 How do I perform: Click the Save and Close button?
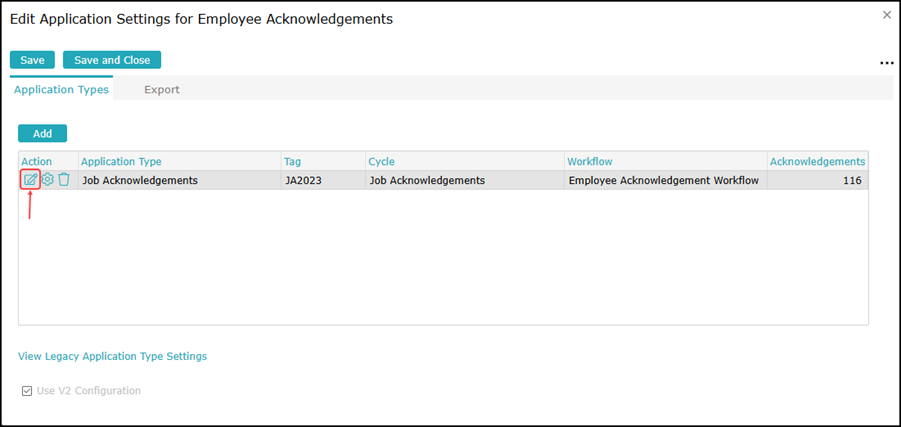[x=112, y=60]
